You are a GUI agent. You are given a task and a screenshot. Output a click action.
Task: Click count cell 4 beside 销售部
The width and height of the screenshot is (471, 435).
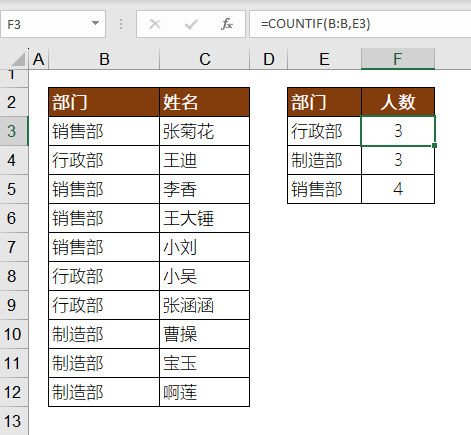(398, 189)
